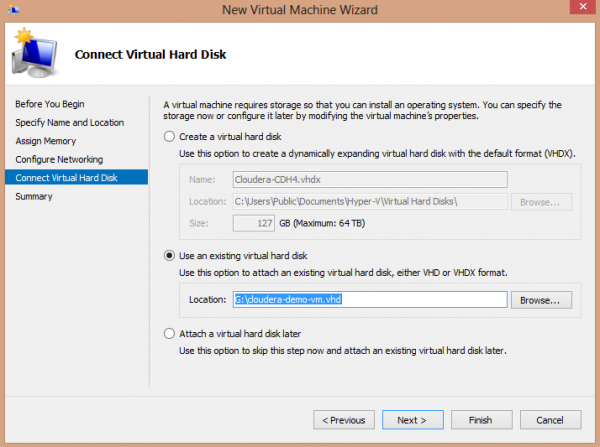Click the existing disk Location field with G:\cloudera-demo-vm.vhd
This screenshot has height=447, width=600.
[370, 299]
